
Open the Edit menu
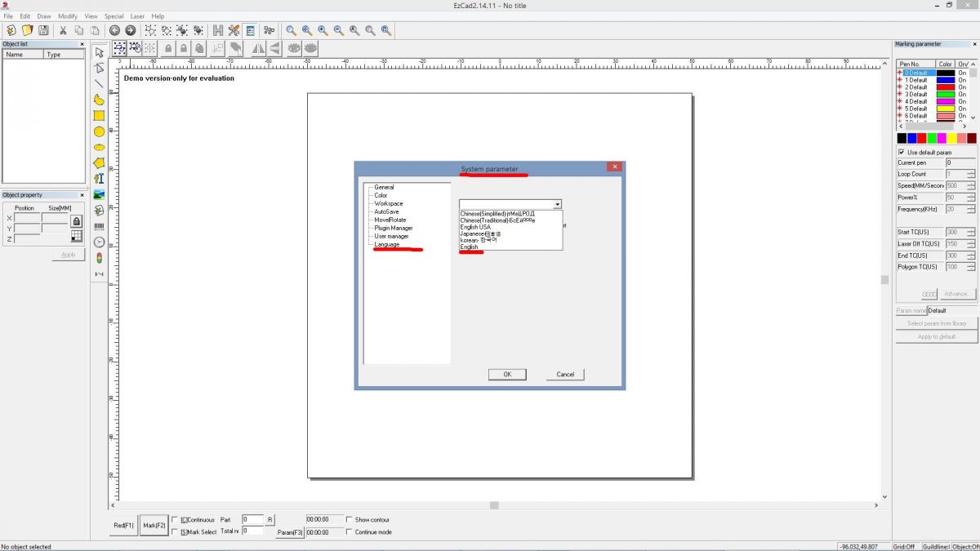25,16
